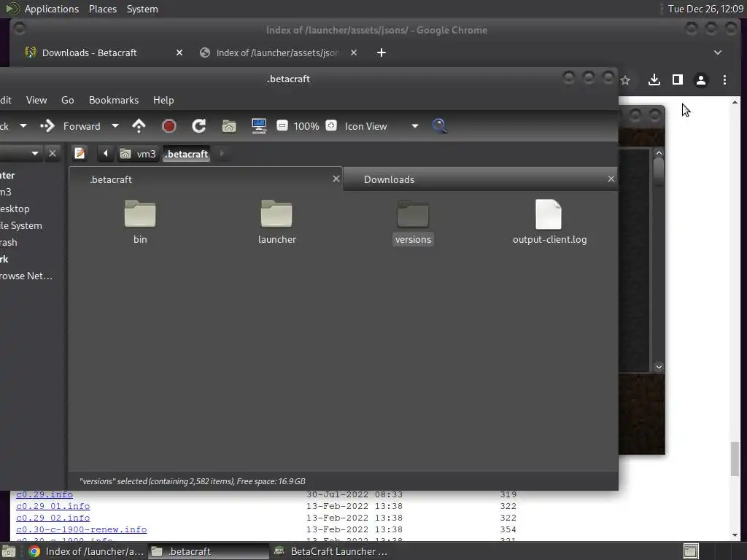Reload the current folder
Viewport: 747px width, 560px height.
pyautogui.click(x=198, y=126)
